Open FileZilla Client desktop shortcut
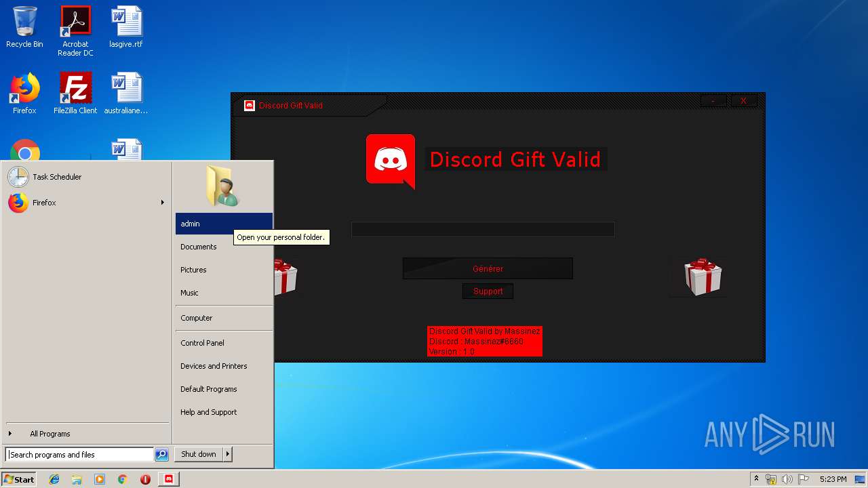 [x=75, y=94]
